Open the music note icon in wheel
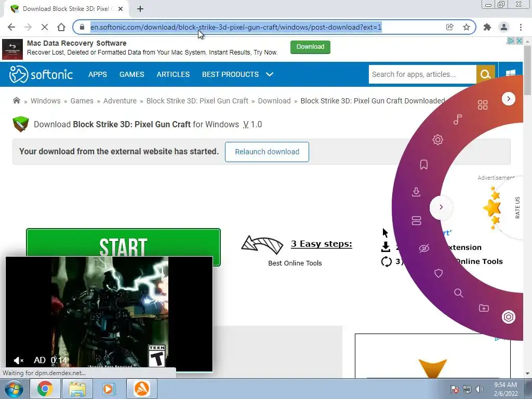Viewport: 532px width, 399px height. [x=458, y=119]
